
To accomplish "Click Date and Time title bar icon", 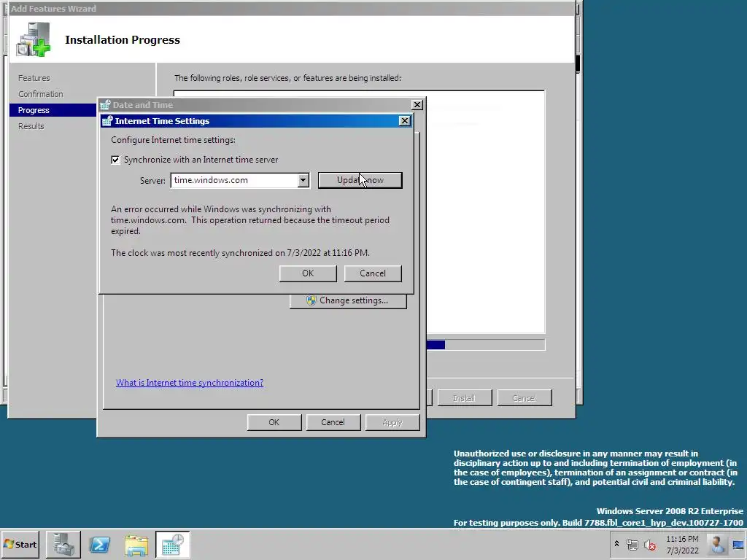I will [x=105, y=105].
